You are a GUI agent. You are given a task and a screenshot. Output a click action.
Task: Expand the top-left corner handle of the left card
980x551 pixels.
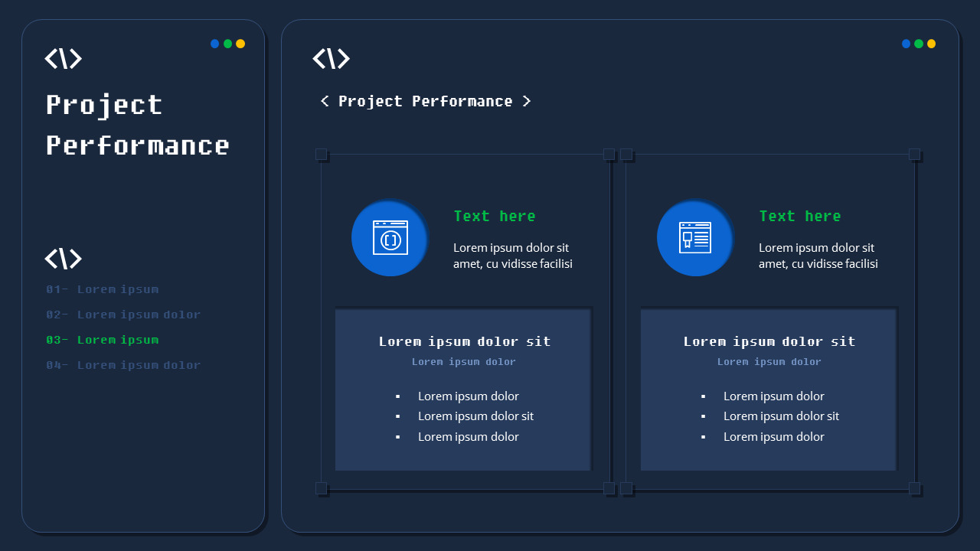point(321,153)
